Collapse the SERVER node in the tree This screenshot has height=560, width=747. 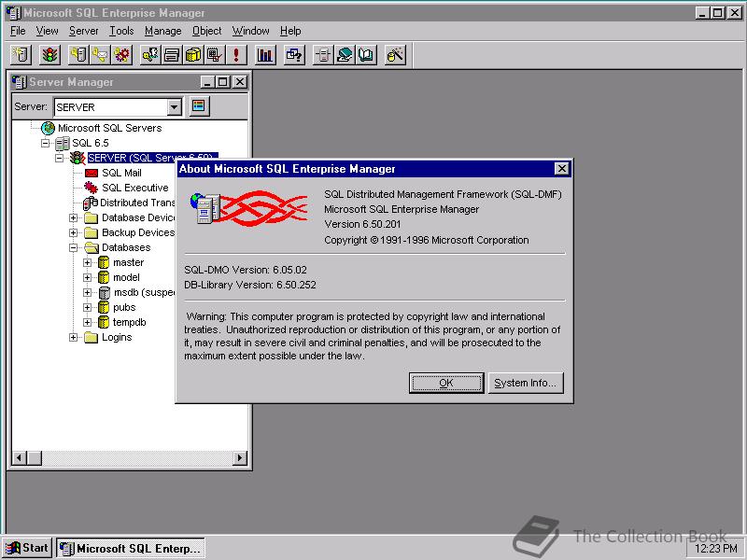tap(60, 158)
